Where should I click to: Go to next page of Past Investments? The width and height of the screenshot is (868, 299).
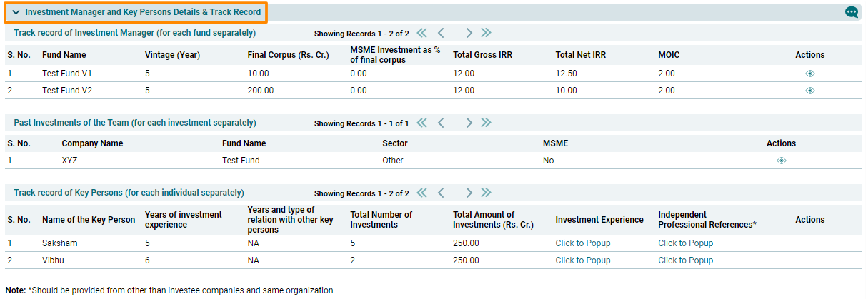469,123
